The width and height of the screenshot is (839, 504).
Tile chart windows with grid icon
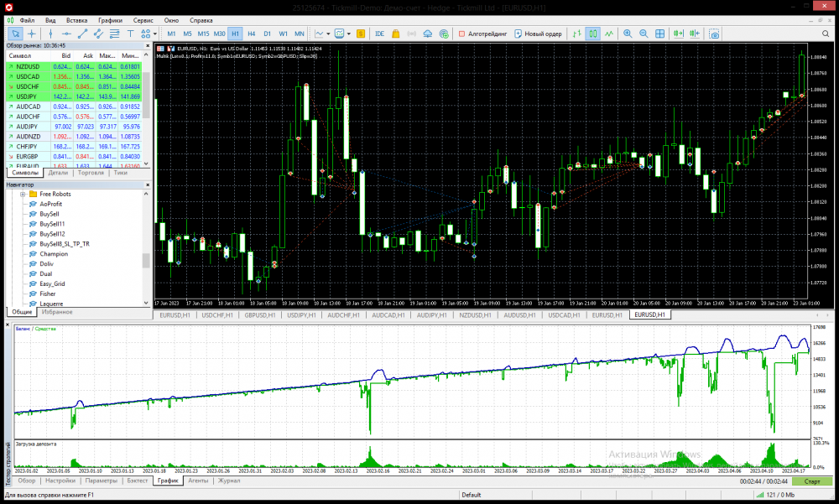[659, 34]
